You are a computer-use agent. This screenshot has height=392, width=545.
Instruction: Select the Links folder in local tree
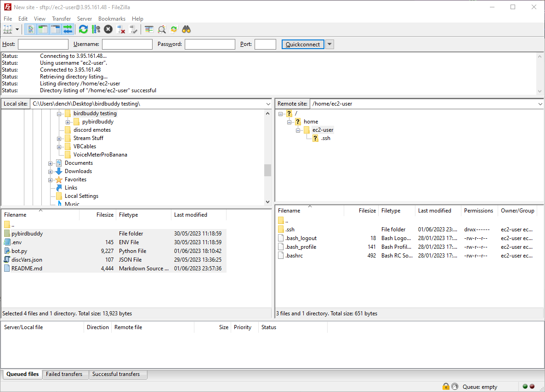[x=71, y=187]
